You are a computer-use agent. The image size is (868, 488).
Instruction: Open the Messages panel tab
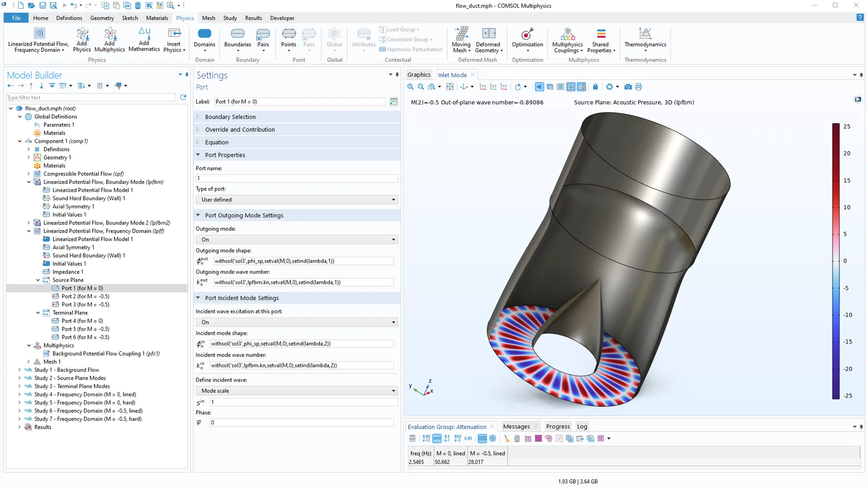coord(516,427)
